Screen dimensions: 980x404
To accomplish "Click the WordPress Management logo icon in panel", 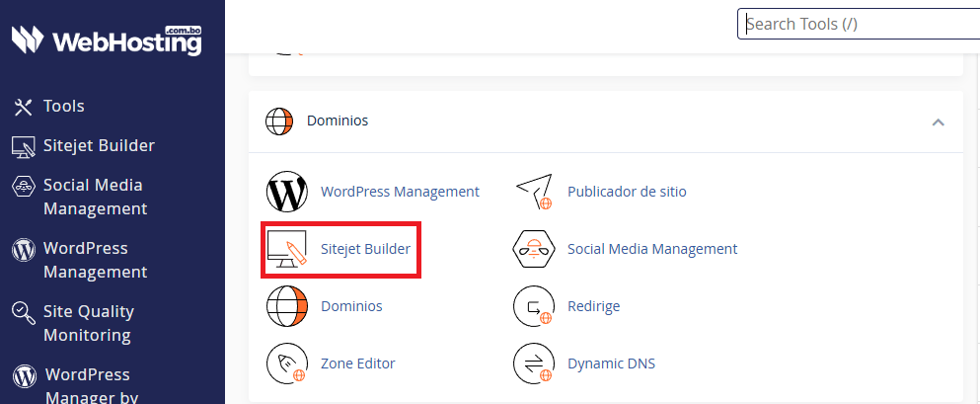I will (287, 192).
